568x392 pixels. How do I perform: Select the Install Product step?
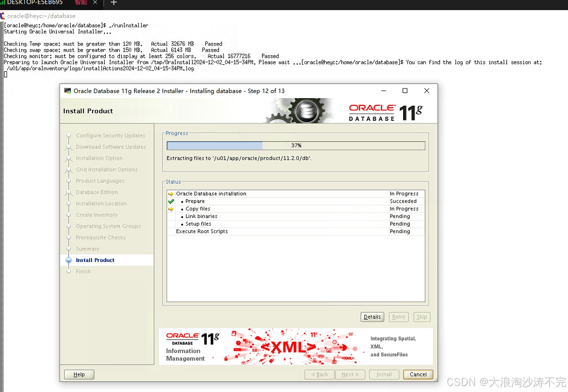point(95,260)
